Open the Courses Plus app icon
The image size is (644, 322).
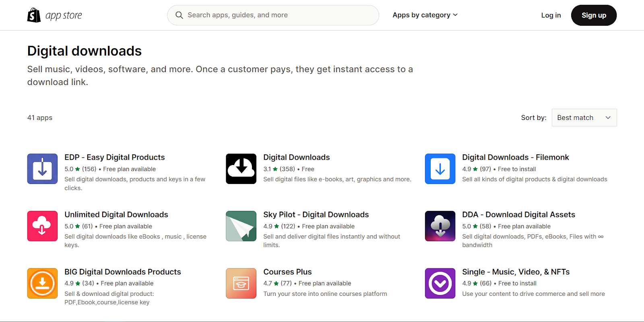tap(241, 283)
